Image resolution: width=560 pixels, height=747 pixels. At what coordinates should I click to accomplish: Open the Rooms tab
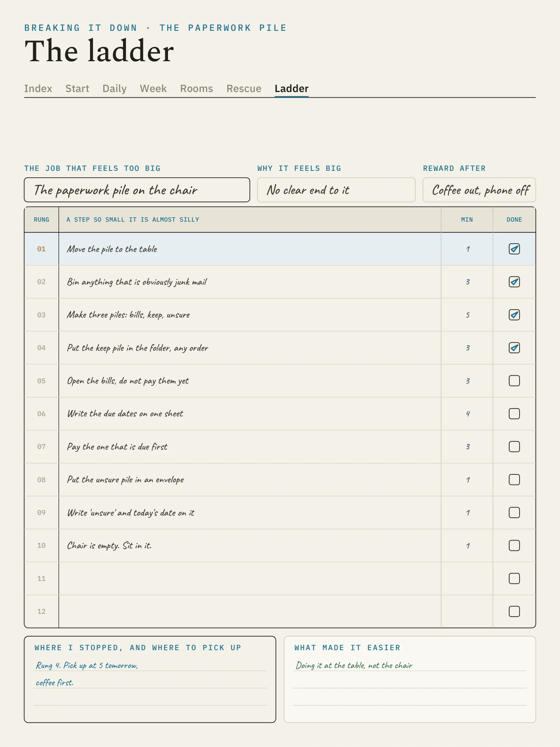pos(196,88)
